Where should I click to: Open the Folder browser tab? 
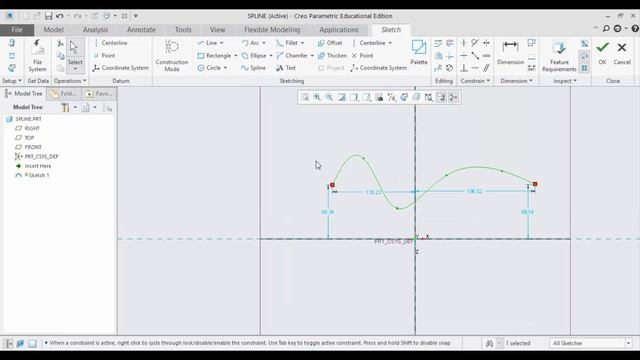64,93
